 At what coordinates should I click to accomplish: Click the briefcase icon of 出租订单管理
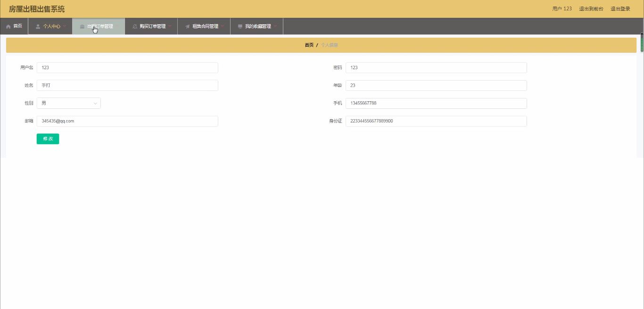click(x=82, y=26)
